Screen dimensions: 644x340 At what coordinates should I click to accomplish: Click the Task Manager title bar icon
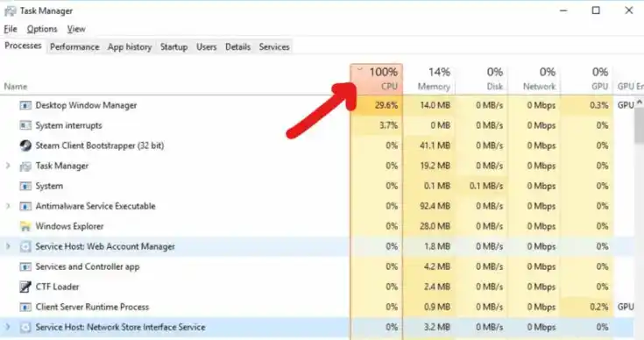tap(10, 11)
